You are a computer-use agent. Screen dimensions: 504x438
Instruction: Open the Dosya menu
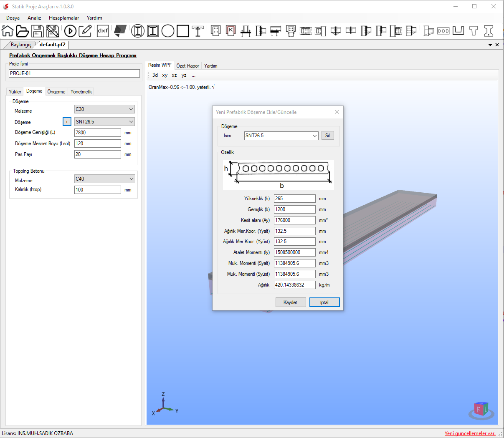click(13, 18)
